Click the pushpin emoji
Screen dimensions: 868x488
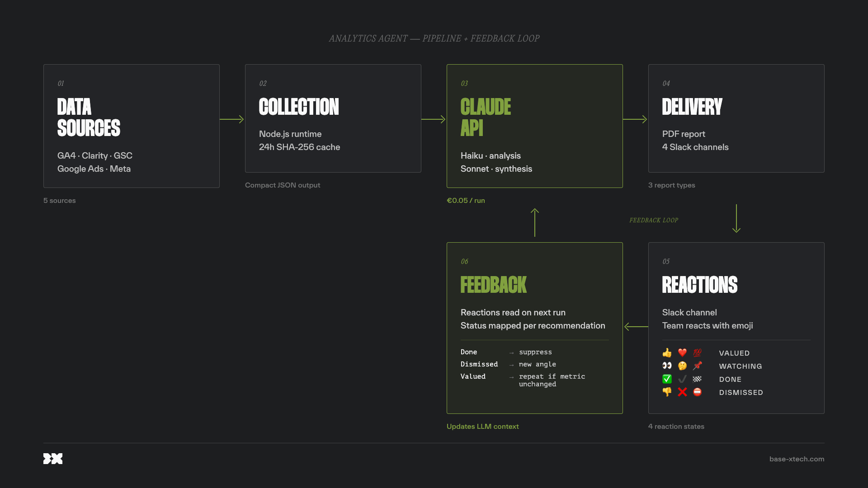click(698, 366)
